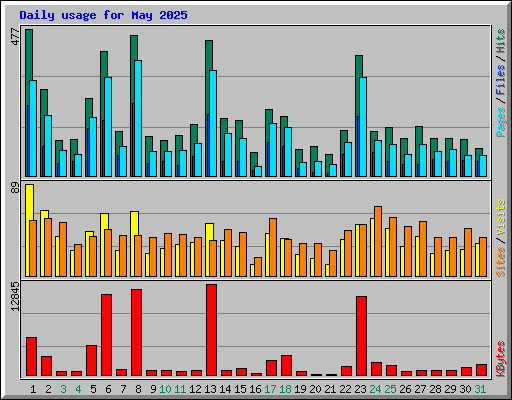Click day label 29 on the x-axis
The height and width of the screenshot is (400, 512).
tap(450, 389)
